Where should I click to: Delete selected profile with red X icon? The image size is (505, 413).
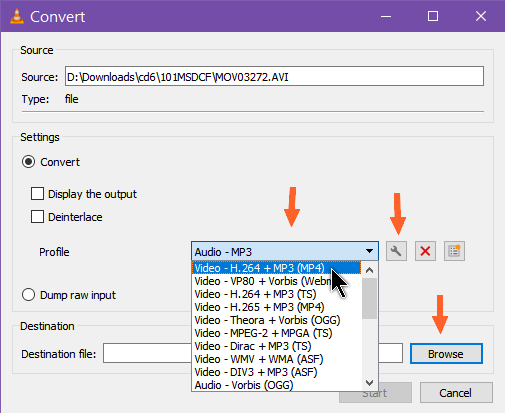[425, 251]
